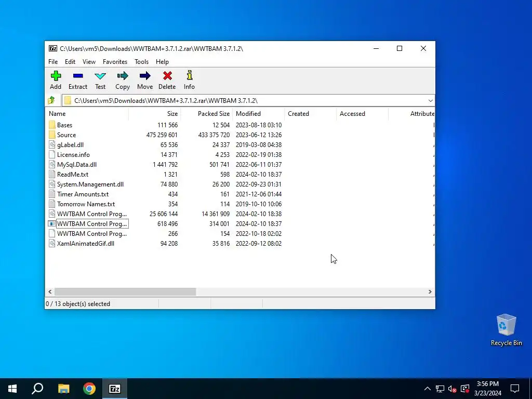Click the Bases folder icon
The height and width of the screenshot is (399, 532).
[x=52, y=125]
